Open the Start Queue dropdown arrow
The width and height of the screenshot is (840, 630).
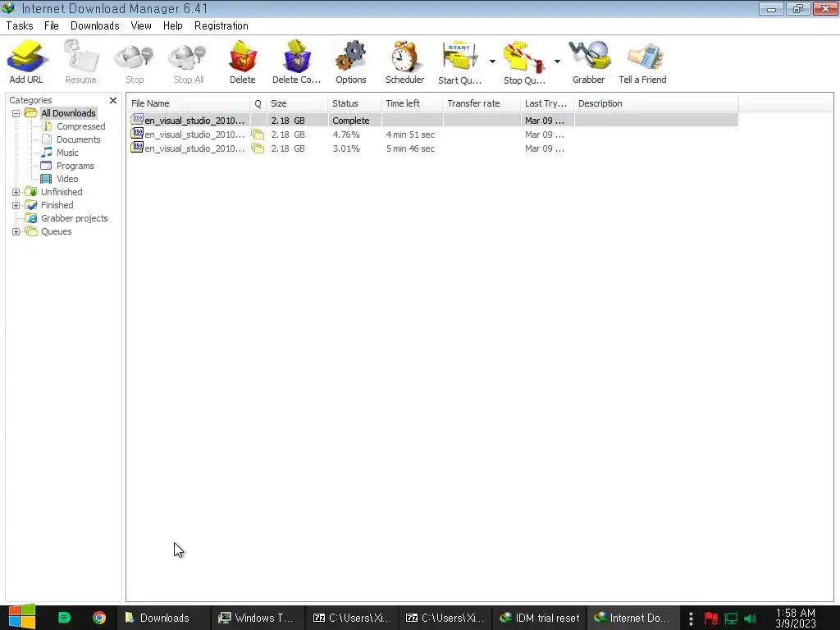point(492,62)
